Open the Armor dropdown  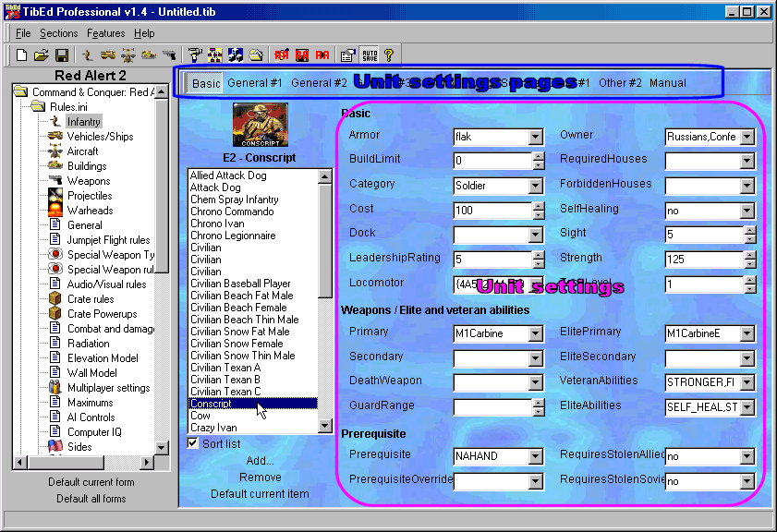536,137
